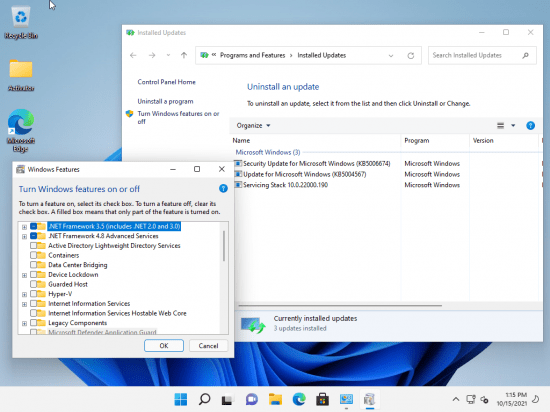Open the yellow folder on the desktop
Screen dimensions: 550x412
[21, 75]
